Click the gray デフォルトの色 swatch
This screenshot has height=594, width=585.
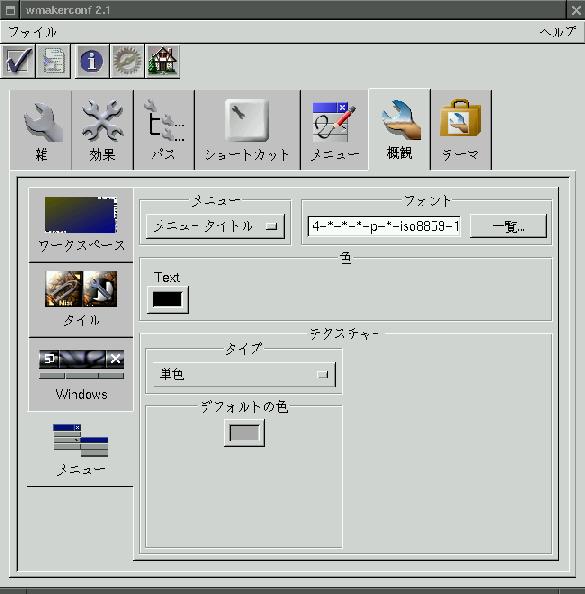[x=244, y=433]
